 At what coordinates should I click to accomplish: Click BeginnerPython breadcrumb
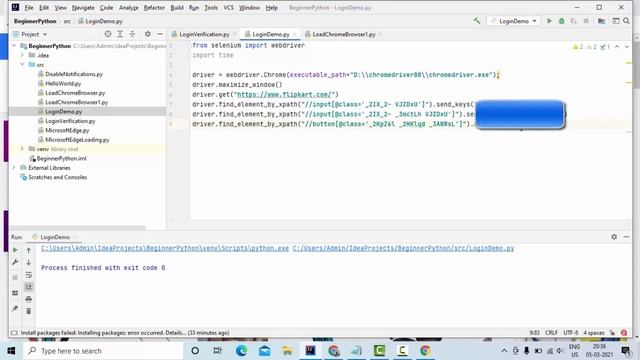tap(35, 21)
